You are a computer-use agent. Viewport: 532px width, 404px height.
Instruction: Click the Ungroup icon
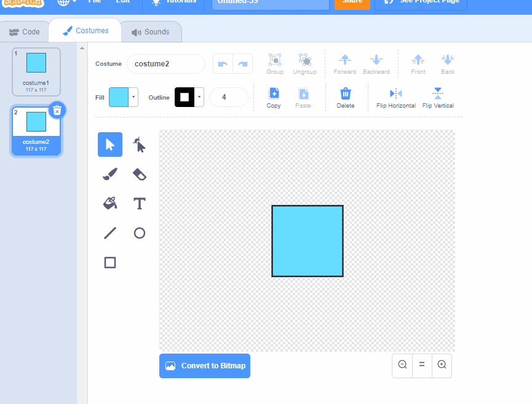point(304,64)
